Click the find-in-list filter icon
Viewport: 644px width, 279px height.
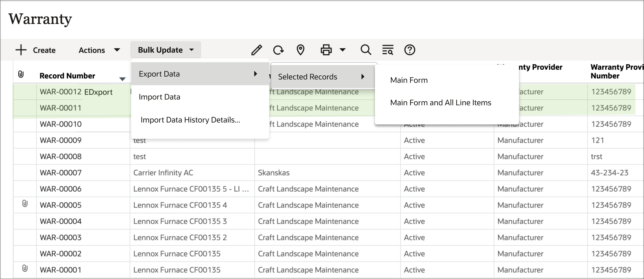coord(388,50)
